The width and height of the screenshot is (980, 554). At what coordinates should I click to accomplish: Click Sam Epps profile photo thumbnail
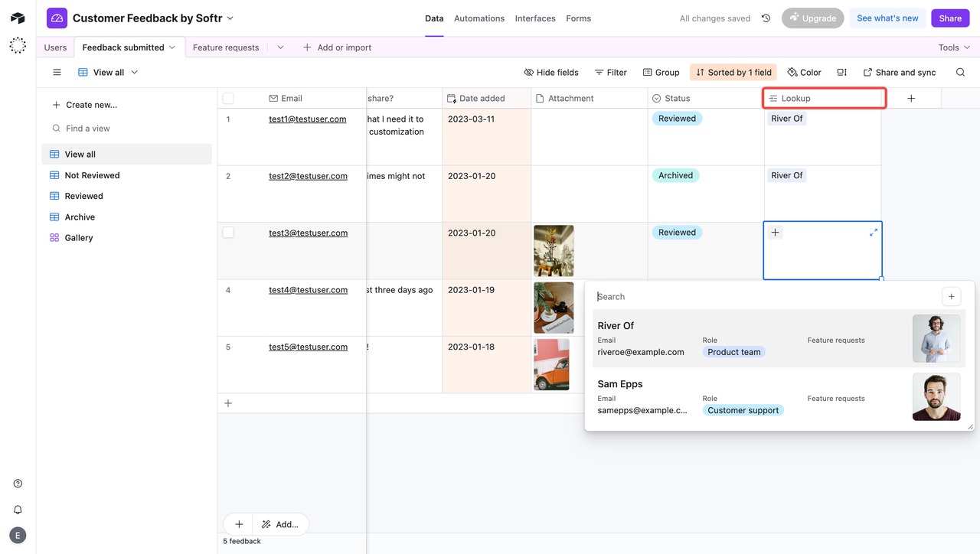[936, 396]
